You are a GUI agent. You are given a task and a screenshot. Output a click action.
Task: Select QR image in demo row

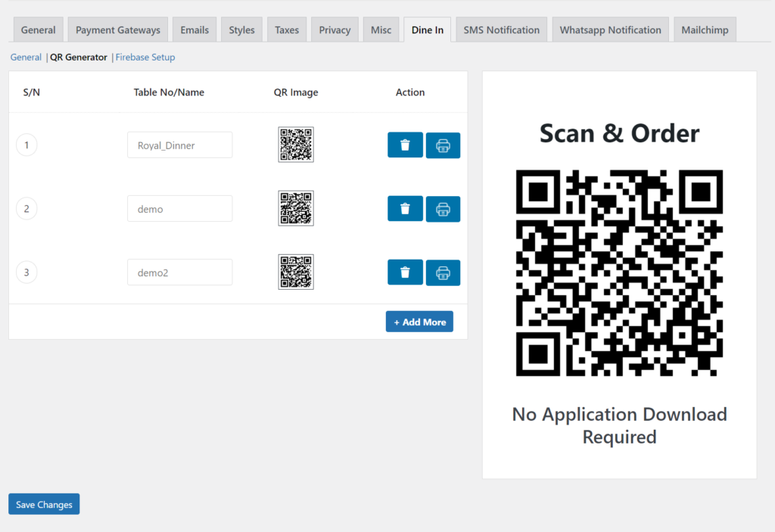pos(296,208)
